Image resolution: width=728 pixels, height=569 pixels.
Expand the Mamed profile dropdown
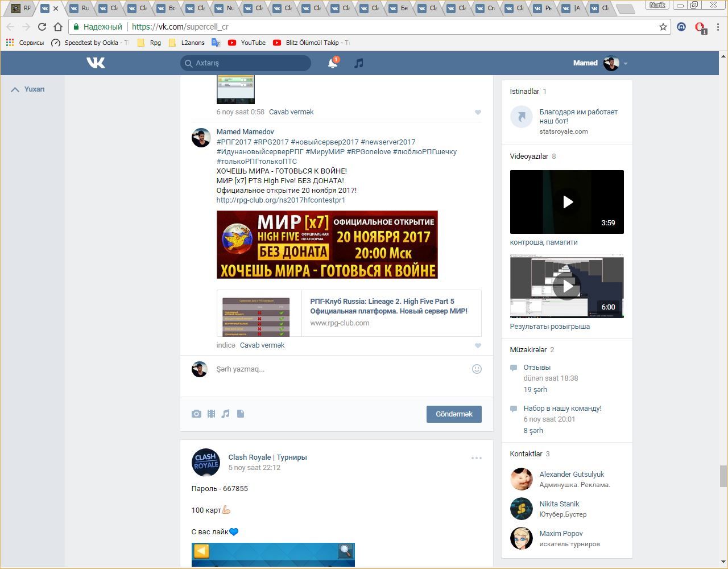[625, 63]
